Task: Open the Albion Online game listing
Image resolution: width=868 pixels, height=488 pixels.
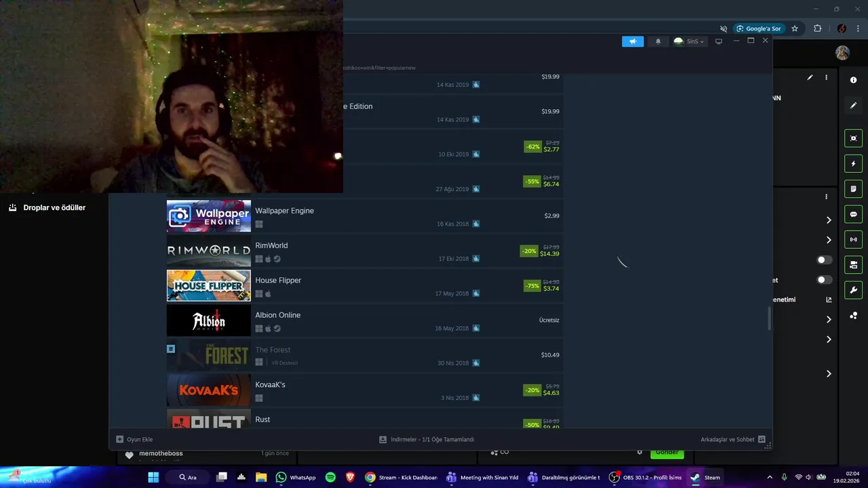Action: point(365,321)
